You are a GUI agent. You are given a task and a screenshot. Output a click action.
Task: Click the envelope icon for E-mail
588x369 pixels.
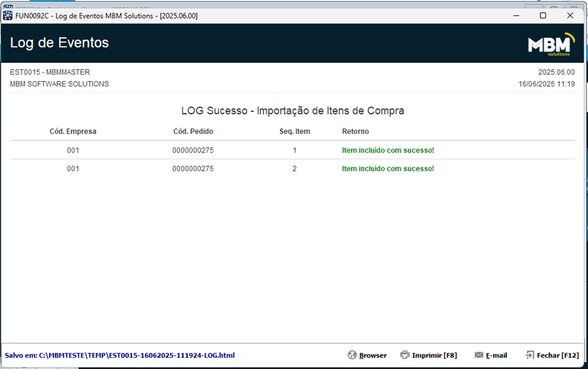(479, 355)
